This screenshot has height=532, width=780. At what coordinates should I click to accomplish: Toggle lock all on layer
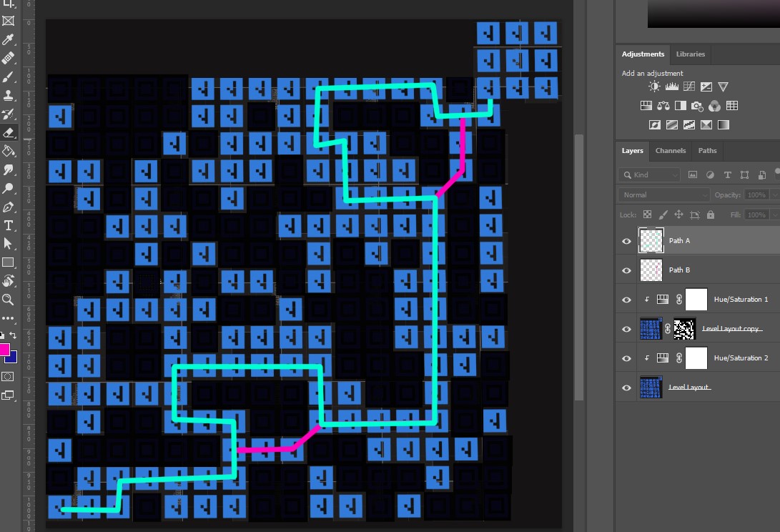pos(711,215)
